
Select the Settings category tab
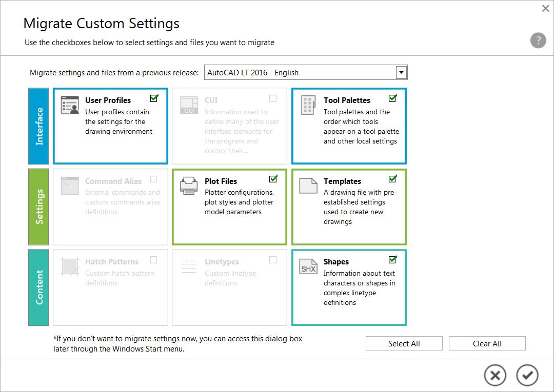38,207
